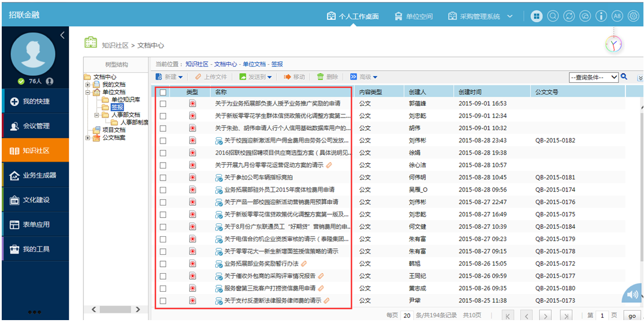Click the blue search icon beside 查询条件
Image resolution: width=644 pixels, height=323 pixels.
pos(624,76)
